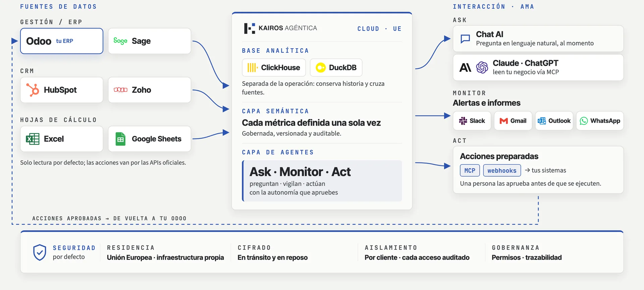This screenshot has width=644, height=290.
Task: Click the security shield checkmark icon
Action: [40, 252]
